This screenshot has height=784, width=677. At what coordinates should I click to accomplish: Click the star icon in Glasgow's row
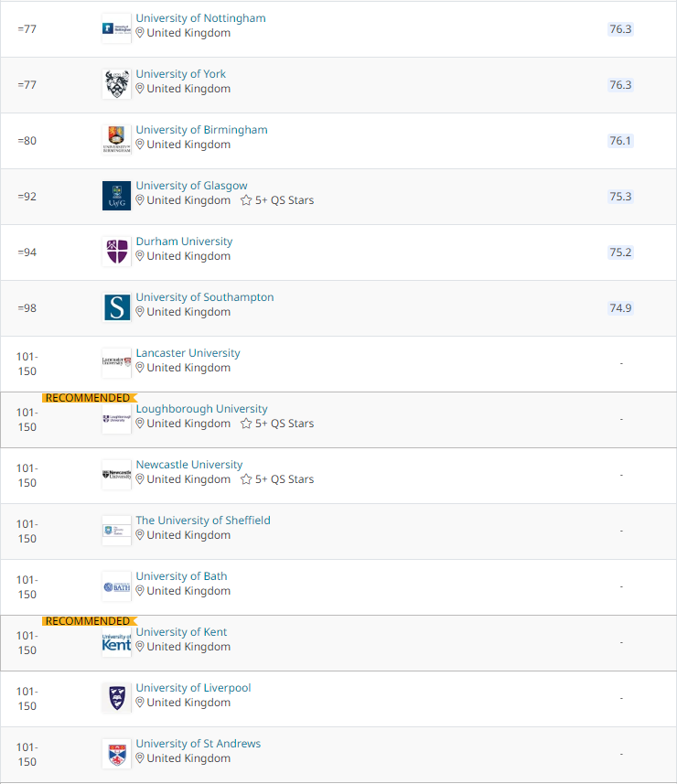click(246, 200)
